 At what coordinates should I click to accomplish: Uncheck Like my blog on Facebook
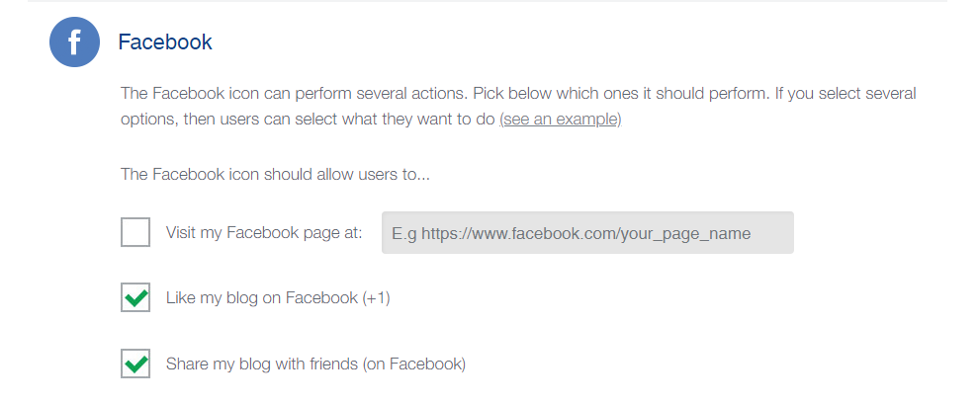click(135, 297)
